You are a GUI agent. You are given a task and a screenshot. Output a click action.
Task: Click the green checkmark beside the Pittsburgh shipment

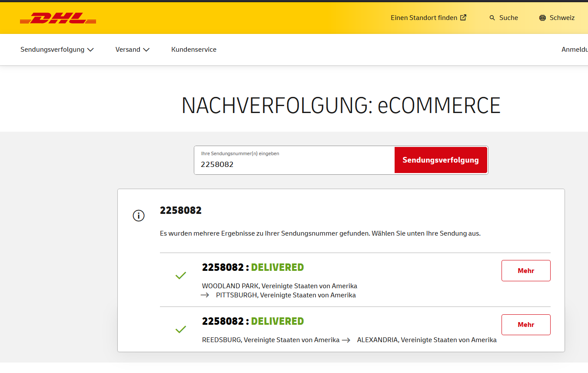[x=181, y=275]
